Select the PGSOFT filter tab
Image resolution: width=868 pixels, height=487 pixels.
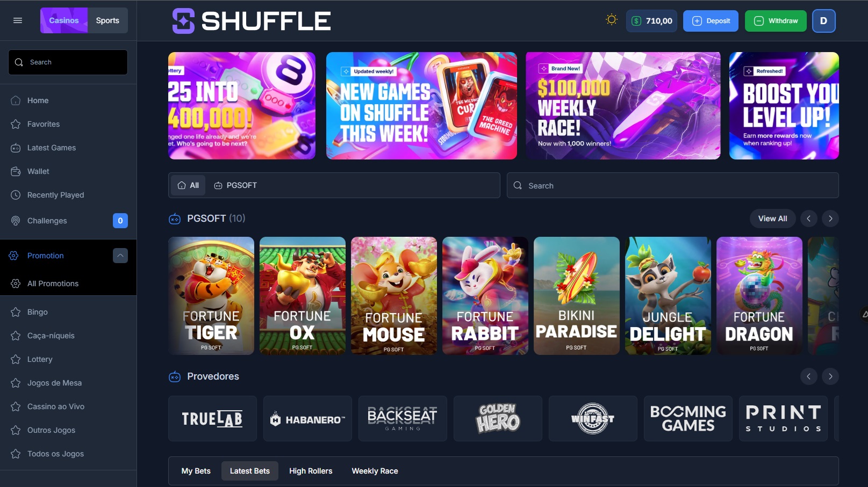[235, 185]
